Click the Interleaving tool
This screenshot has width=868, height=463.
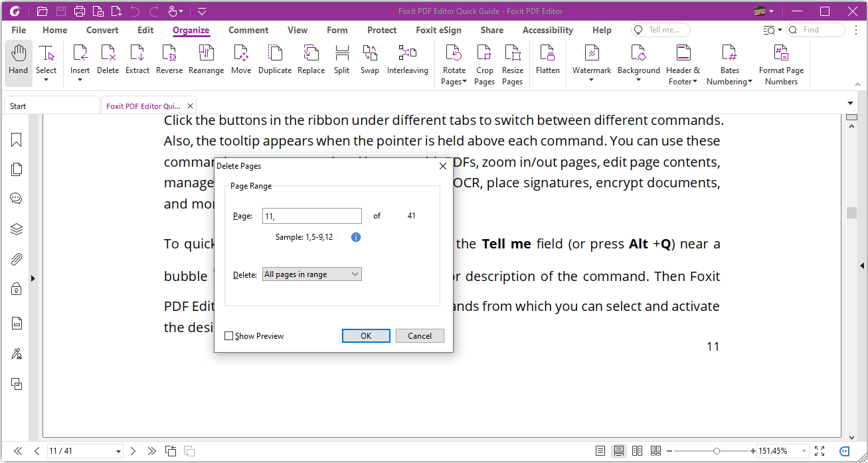pos(408,60)
